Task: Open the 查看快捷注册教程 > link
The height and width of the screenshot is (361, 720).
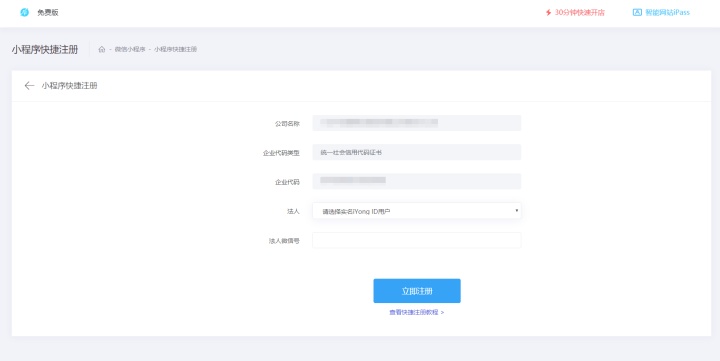Action: tap(416, 312)
